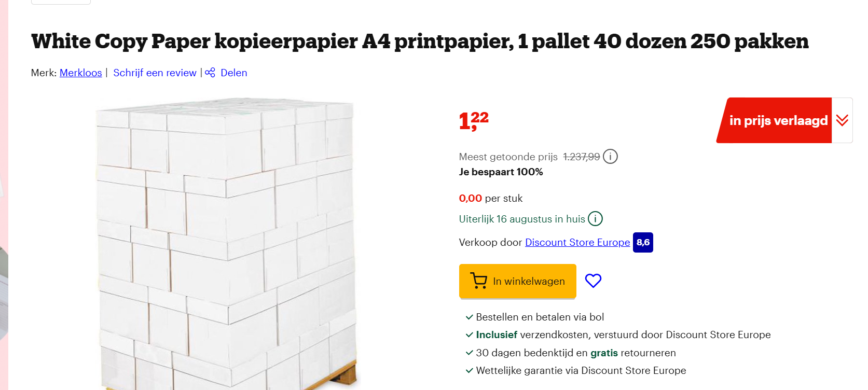Click Uiterlijk 16 augustus in huis delivery text
Viewport: 868px width, 390px height.
(x=520, y=219)
